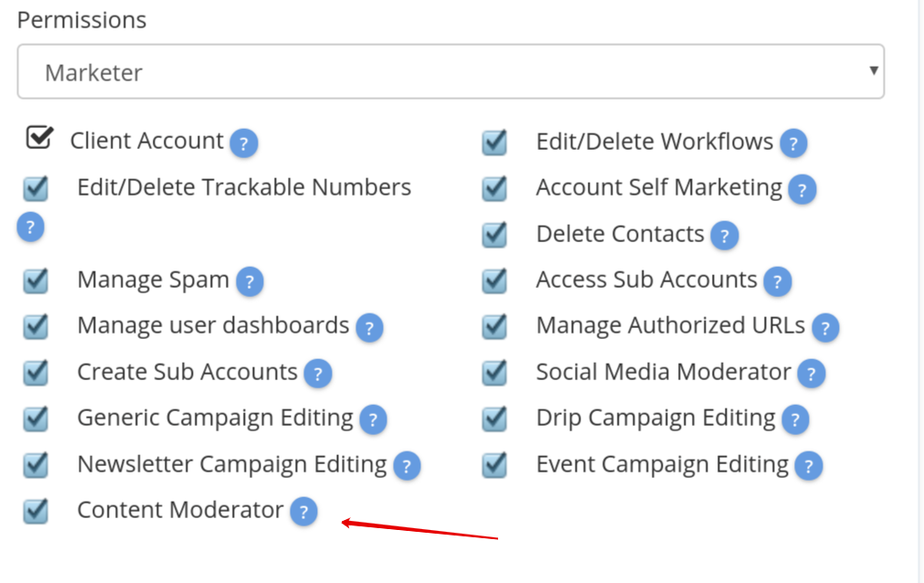Show help for Event Campaign Editing
The width and height of the screenshot is (924, 583).
pyautogui.click(x=809, y=466)
